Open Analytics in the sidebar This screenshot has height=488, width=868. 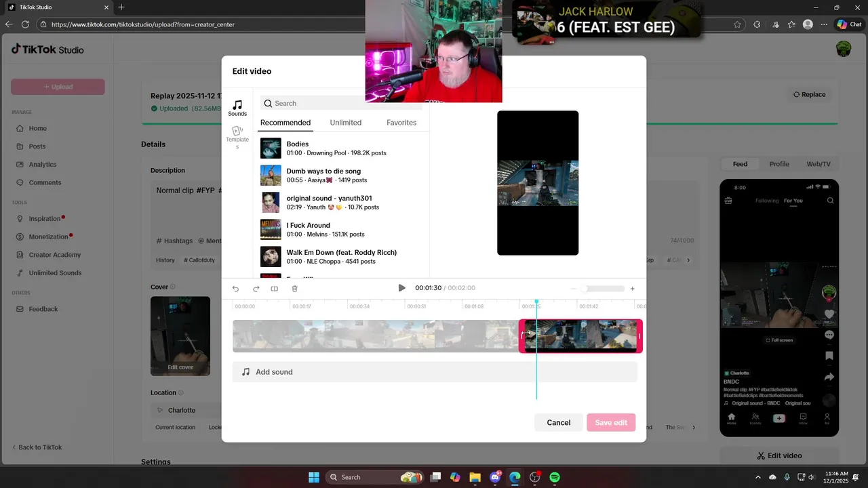click(42, 165)
